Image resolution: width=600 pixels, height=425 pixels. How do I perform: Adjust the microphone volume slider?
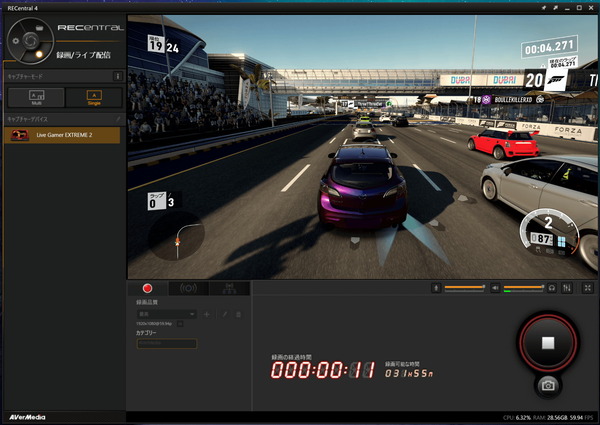(465, 288)
